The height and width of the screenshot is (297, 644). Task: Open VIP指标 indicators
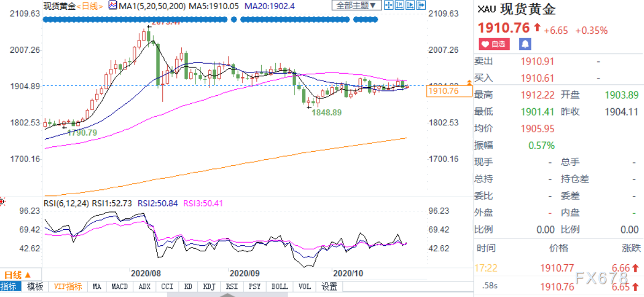[x=68, y=286]
